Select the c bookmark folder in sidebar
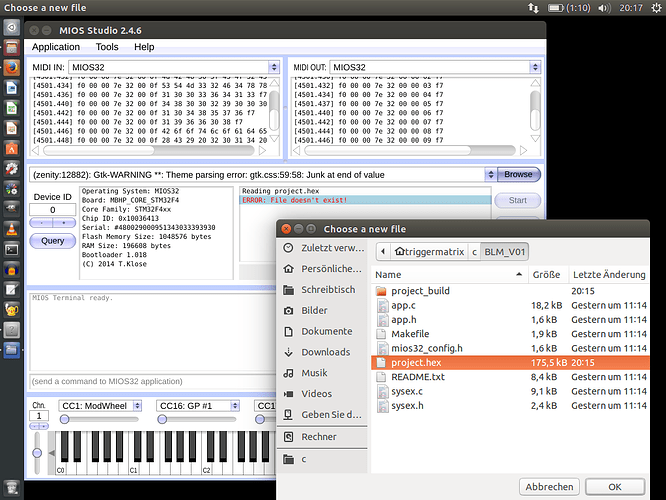This screenshot has height=500, width=666. (324, 459)
